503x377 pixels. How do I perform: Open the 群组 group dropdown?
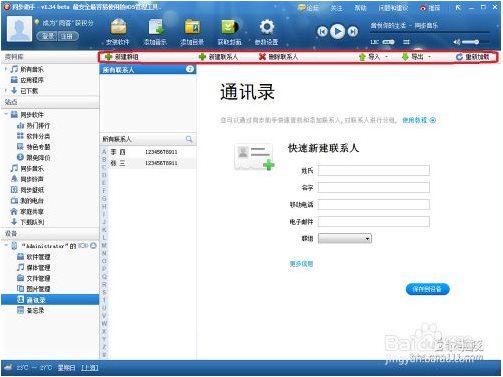[x=345, y=238]
